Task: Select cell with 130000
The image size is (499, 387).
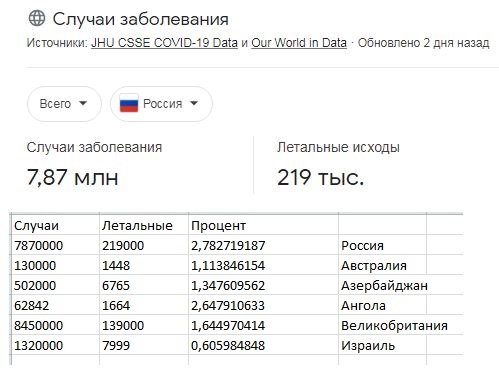Action: [x=55, y=265]
